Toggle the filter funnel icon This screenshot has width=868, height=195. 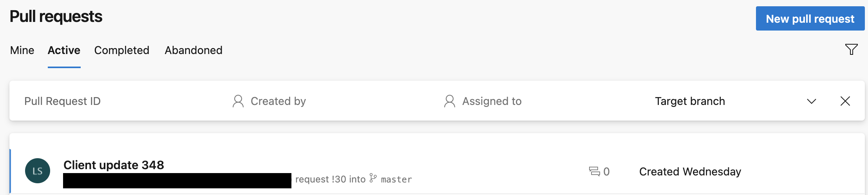click(x=851, y=49)
